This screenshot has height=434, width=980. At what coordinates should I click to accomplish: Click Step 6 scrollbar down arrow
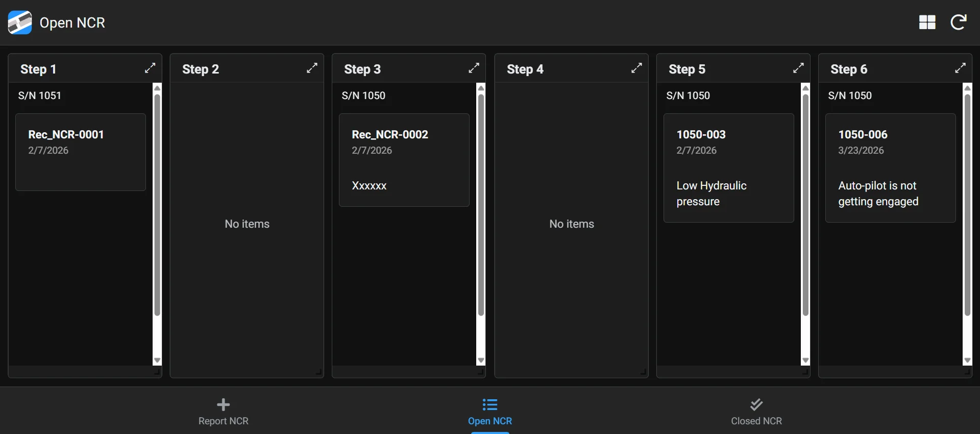pos(967,360)
